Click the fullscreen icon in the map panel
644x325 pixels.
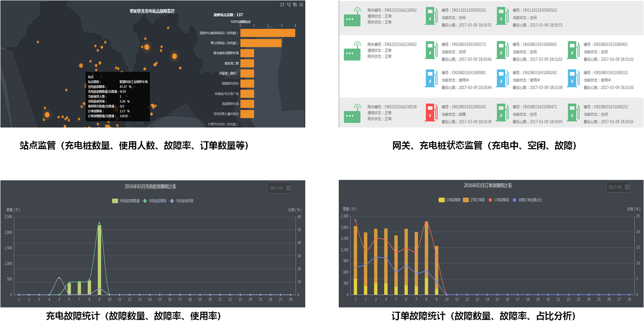[282, 4]
